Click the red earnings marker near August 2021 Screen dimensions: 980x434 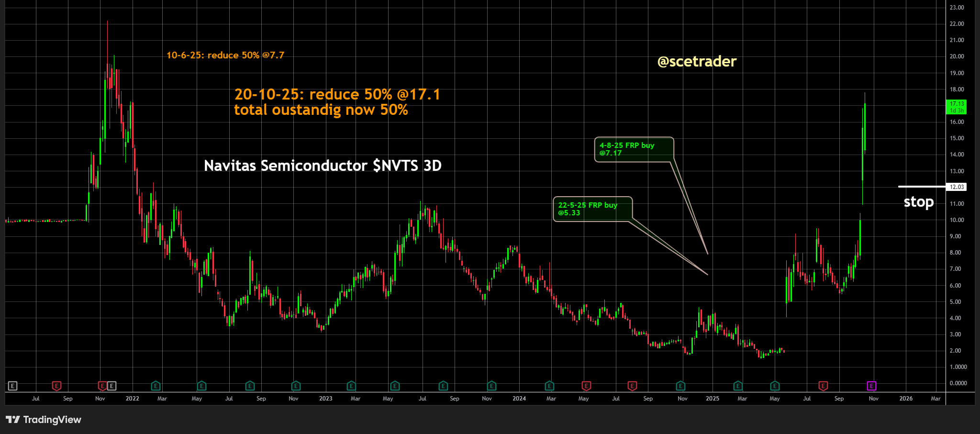tap(56, 386)
